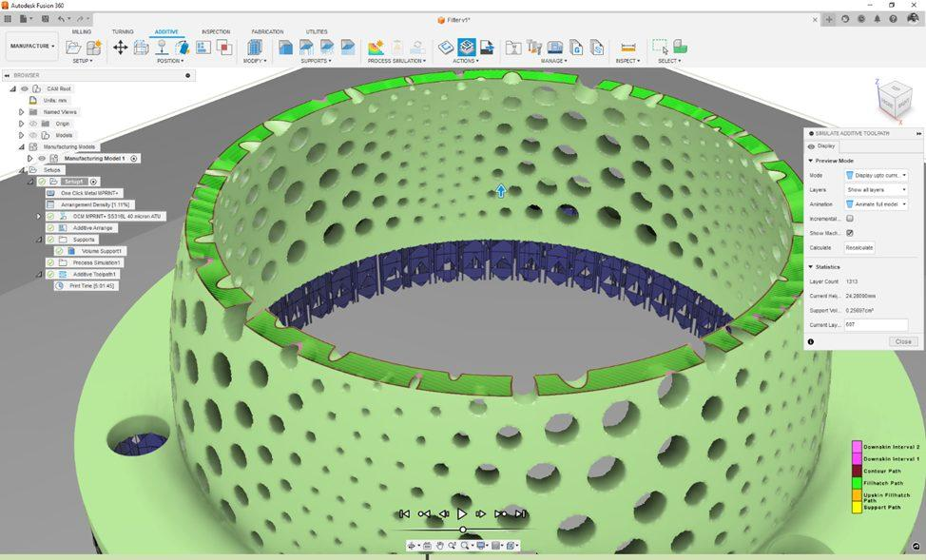Click the view cube in viewport corner
926x560 pixels.
tap(896, 101)
